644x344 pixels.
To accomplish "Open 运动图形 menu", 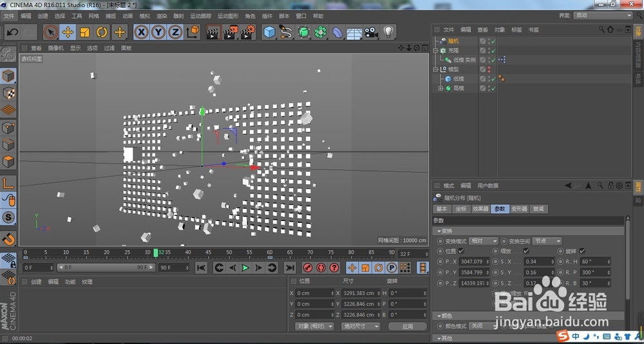I will point(228,16).
